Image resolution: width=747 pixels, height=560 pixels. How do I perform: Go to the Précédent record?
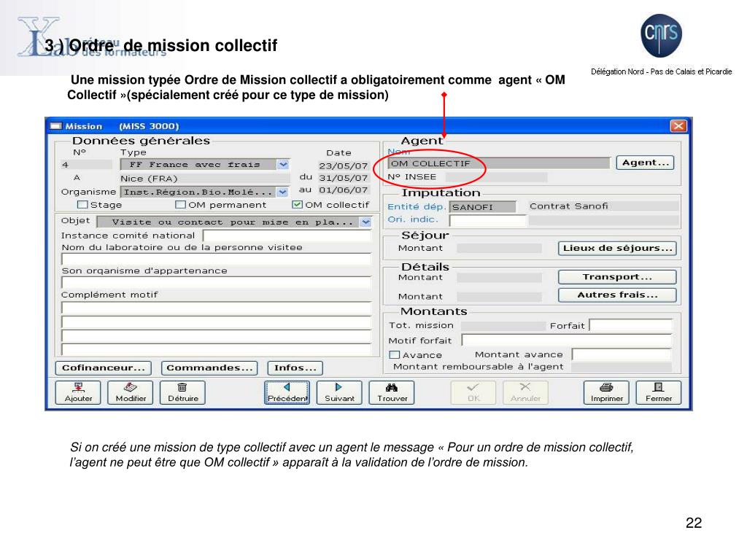tap(287, 393)
